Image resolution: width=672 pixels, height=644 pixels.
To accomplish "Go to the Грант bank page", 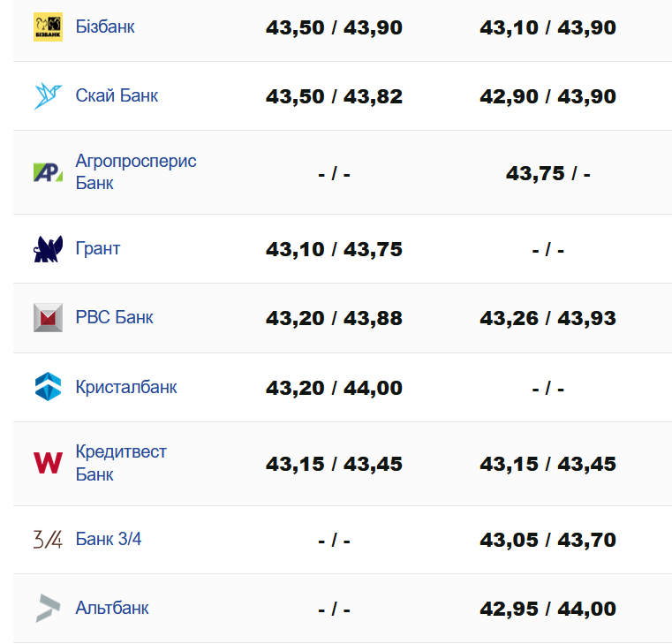I will 98,248.
